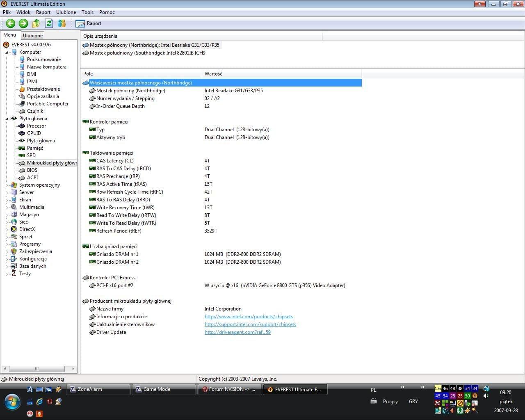Click the SPD memory module icon
525x420 pixels.
click(22, 155)
